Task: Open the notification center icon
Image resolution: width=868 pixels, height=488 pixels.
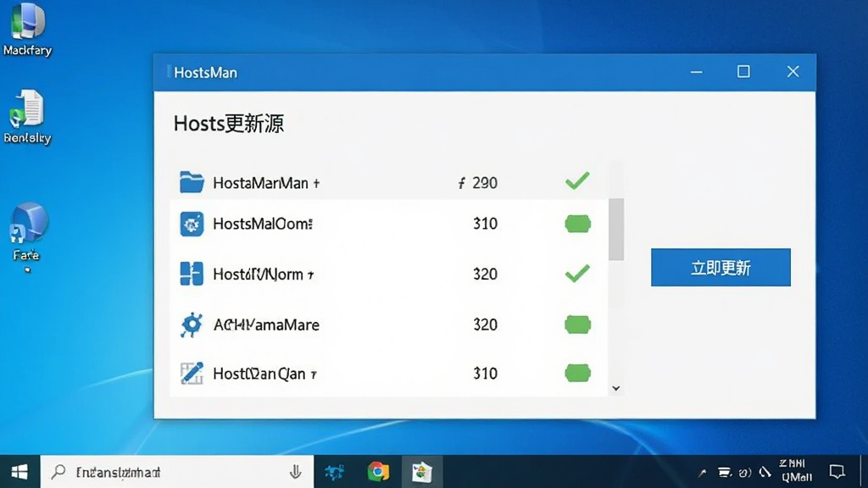Action: 837,472
